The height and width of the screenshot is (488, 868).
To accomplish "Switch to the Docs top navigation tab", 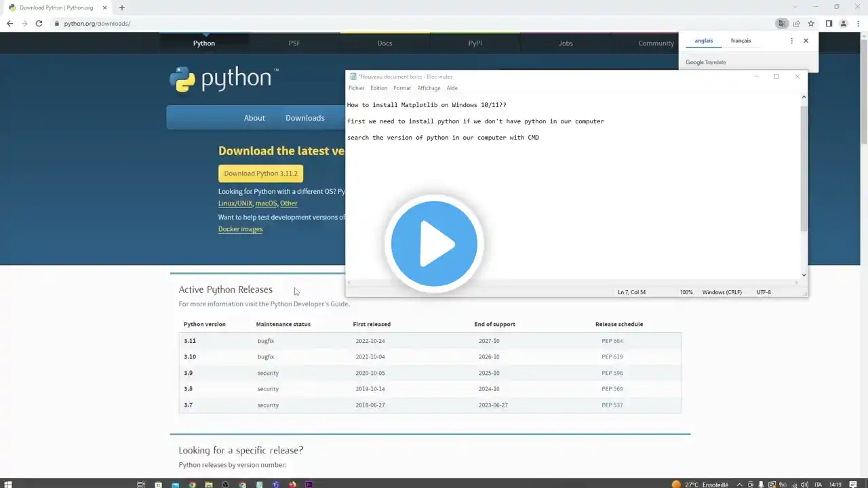I will point(384,43).
